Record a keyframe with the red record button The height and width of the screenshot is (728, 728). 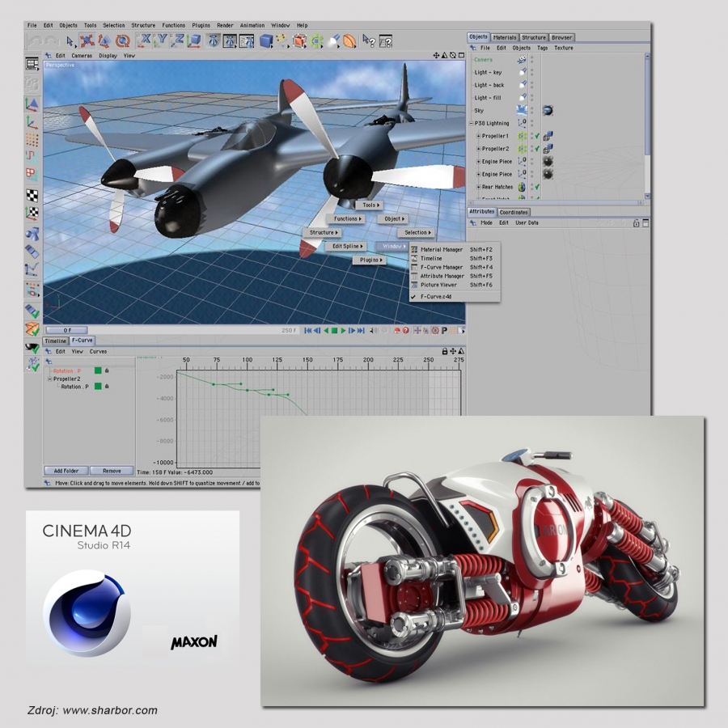tap(397, 331)
